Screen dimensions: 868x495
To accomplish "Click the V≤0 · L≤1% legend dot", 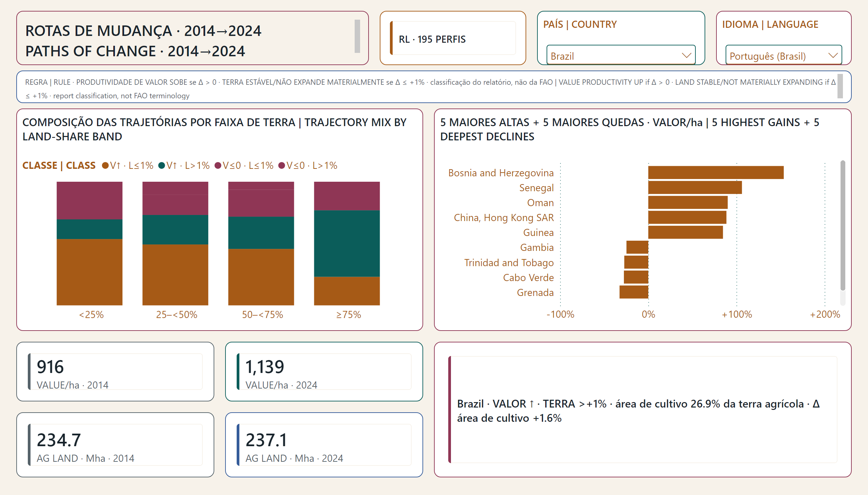I will (x=218, y=165).
